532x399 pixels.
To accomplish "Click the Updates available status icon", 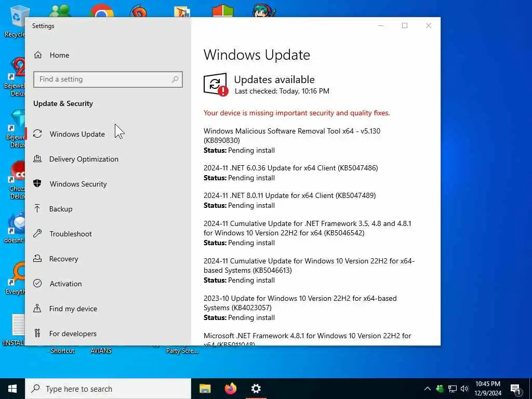I will click(216, 85).
